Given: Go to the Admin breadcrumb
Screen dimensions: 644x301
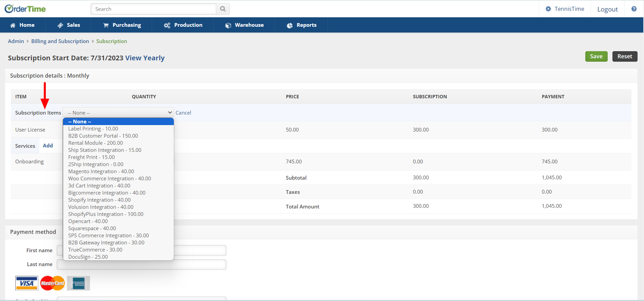Looking at the screenshot, I should point(16,41).
